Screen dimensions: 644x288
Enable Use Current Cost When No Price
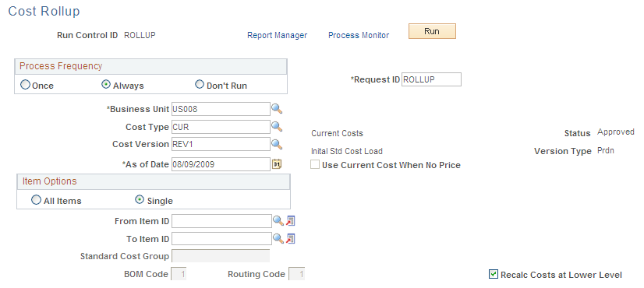pos(315,164)
